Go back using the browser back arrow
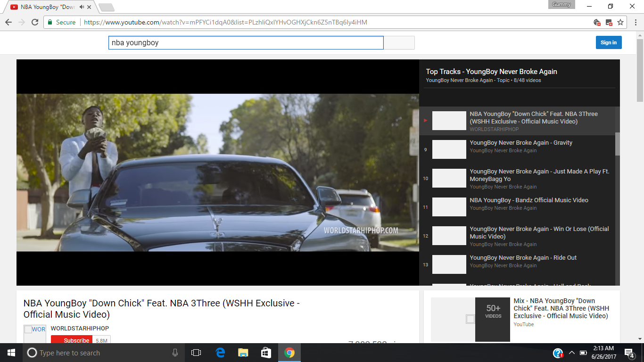Image resolution: width=644 pixels, height=362 pixels. 8,22
